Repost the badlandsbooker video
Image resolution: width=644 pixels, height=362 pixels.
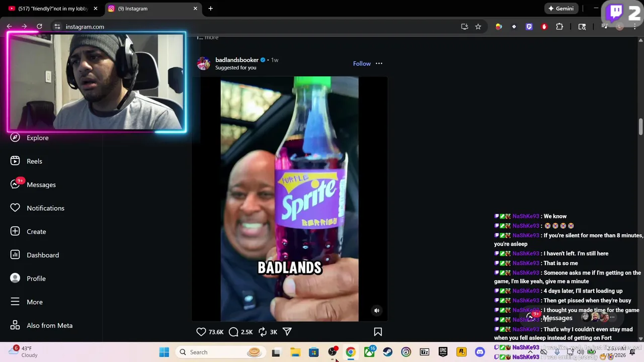point(262,332)
